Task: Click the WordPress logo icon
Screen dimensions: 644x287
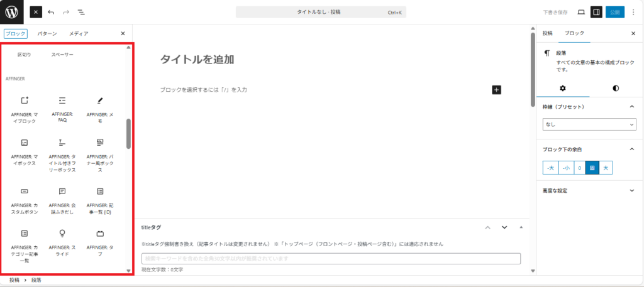Action: click(x=12, y=12)
